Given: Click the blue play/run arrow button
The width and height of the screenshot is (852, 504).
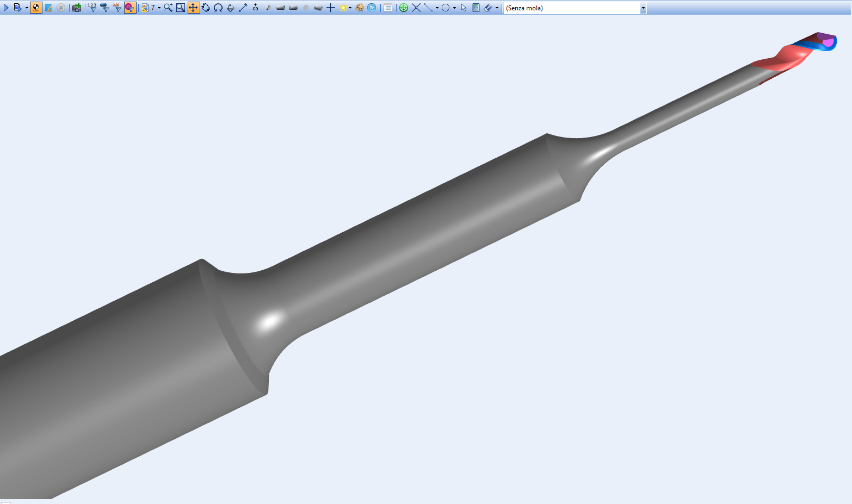Looking at the screenshot, I should coord(6,8).
